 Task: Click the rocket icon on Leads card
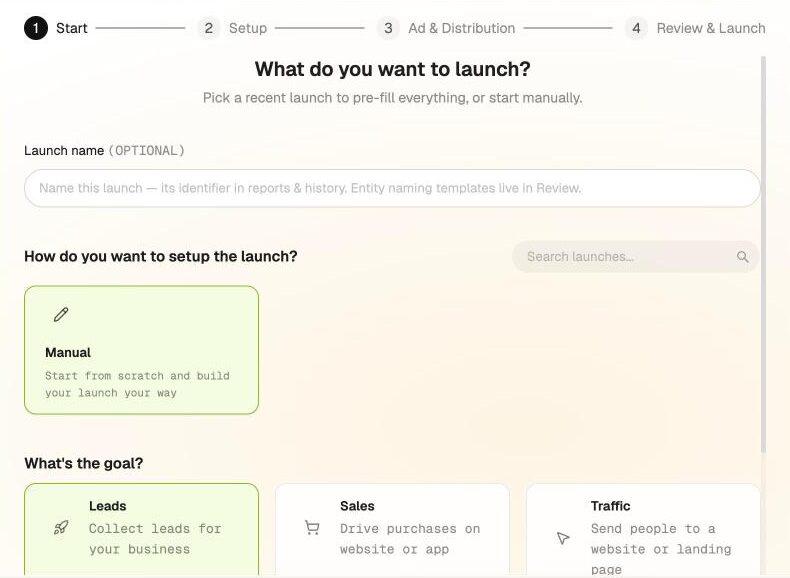pyautogui.click(x=61, y=528)
